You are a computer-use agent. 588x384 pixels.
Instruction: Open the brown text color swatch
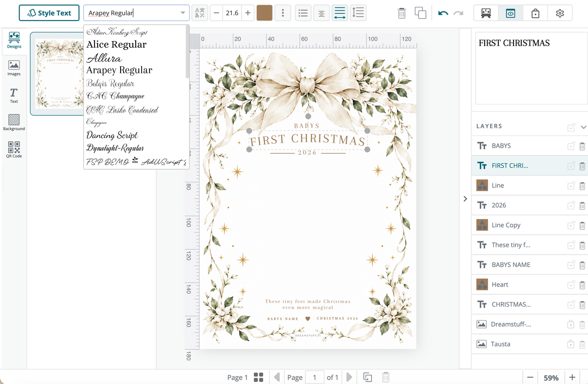coord(265,13)
